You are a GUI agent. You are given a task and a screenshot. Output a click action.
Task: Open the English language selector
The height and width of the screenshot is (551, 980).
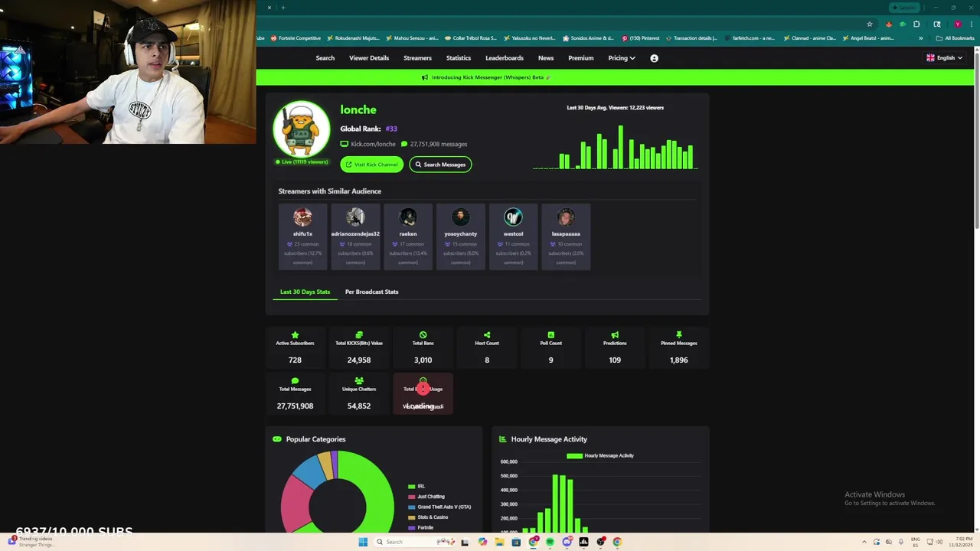[x=944, y=58]
